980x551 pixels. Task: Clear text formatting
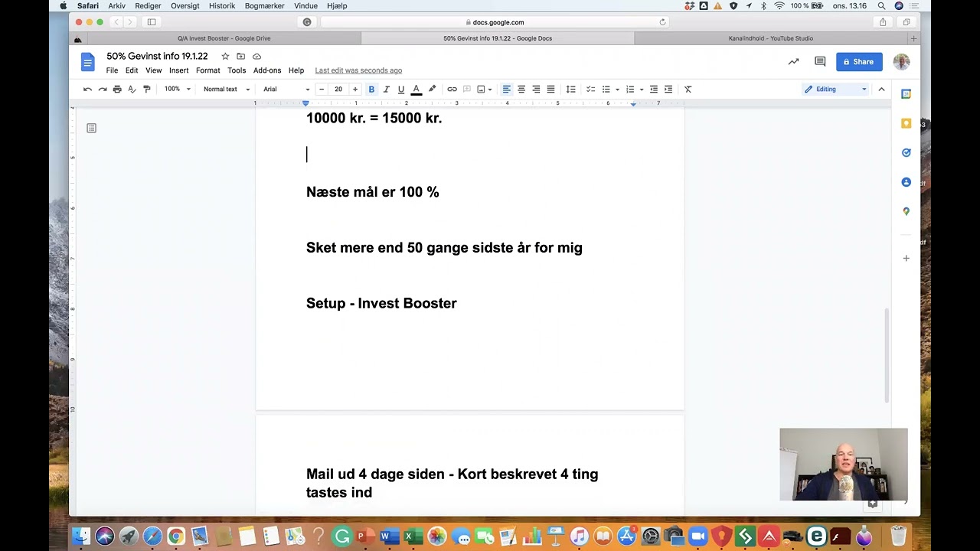(688, 90)
